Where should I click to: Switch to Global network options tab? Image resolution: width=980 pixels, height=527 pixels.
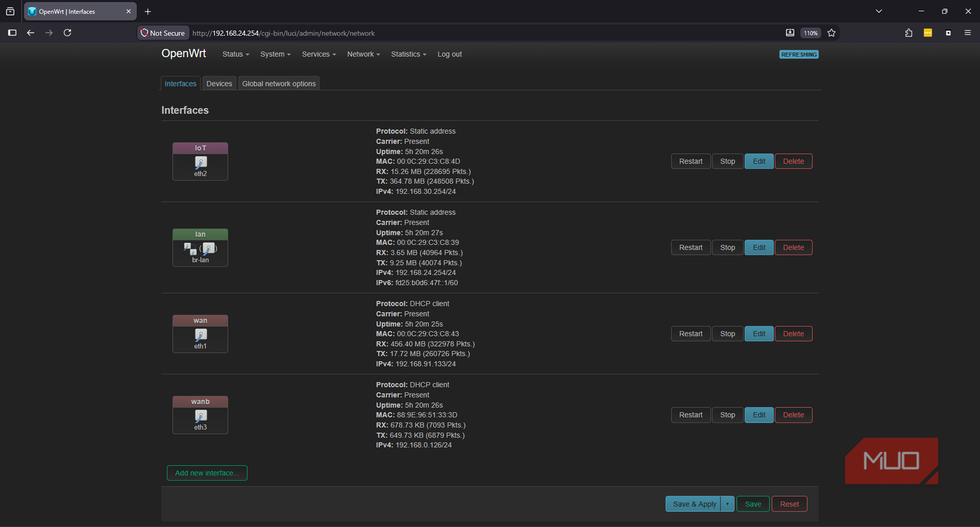(x=279, y=84)
